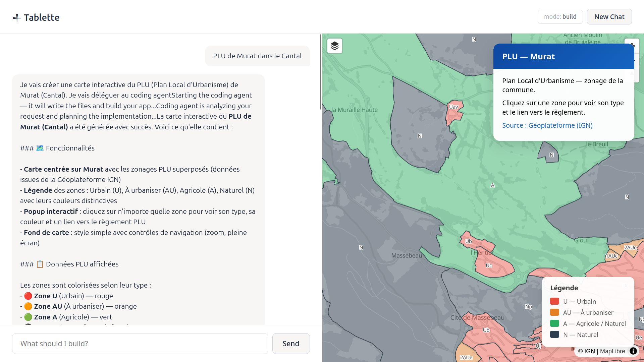Toggle the mode: build switch
644x362 pixels.
tap(560, 17)
